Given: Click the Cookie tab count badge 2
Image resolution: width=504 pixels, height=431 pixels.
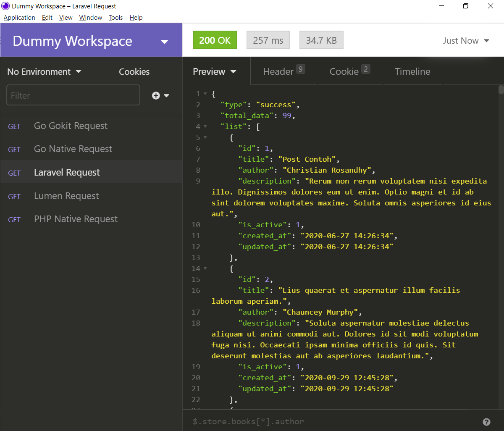Looking at the screenshot, I should point(366,69).
